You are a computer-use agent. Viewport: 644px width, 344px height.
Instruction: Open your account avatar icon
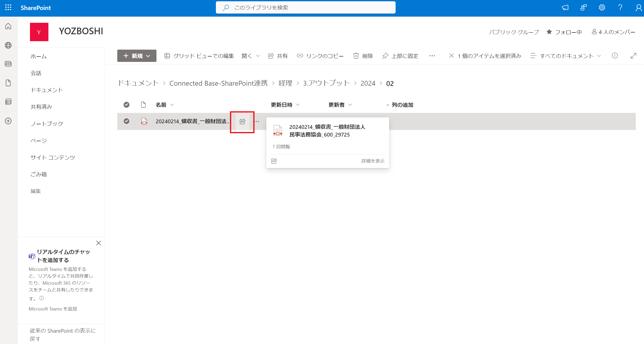pyautogui.click(x=638, y=7)
